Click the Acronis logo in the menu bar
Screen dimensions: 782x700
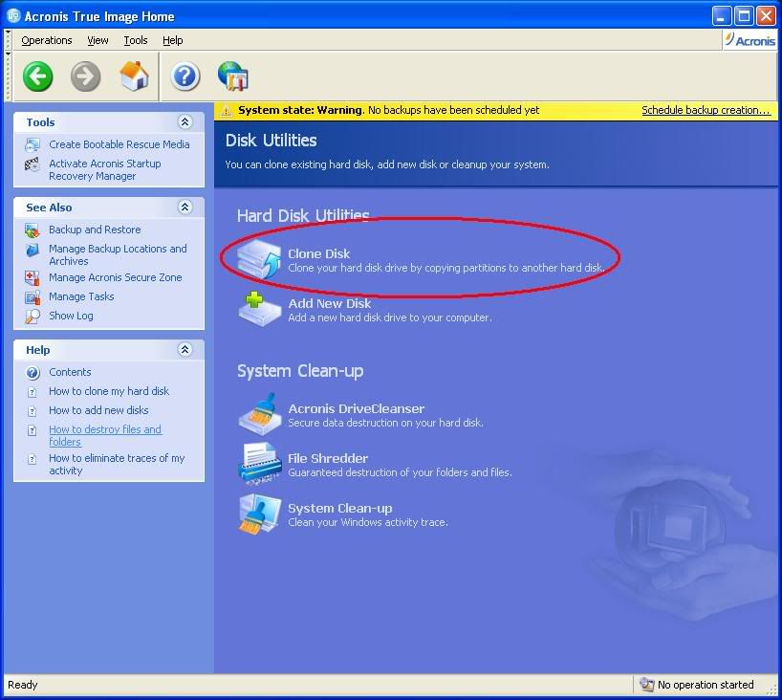click(x=749, y=40)
